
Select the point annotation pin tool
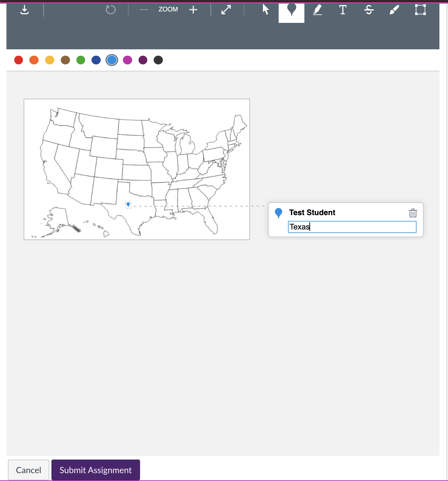[x=292, y=11]
